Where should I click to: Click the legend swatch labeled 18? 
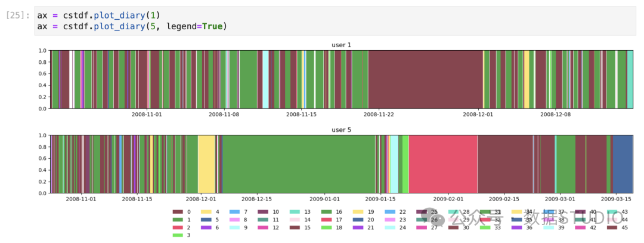click(326, 227)
